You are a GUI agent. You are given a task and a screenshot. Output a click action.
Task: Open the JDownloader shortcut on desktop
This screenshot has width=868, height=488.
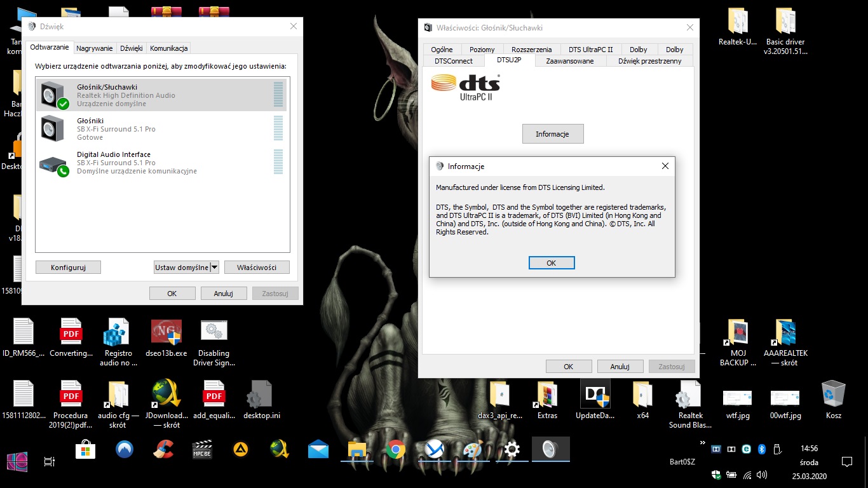(166, 403)
